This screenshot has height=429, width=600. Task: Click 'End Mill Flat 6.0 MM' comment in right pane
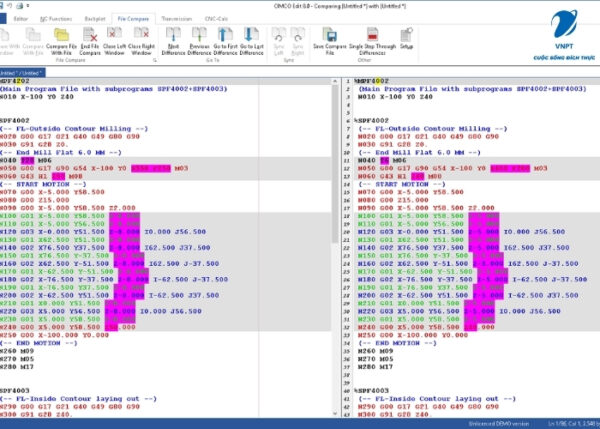419,152
